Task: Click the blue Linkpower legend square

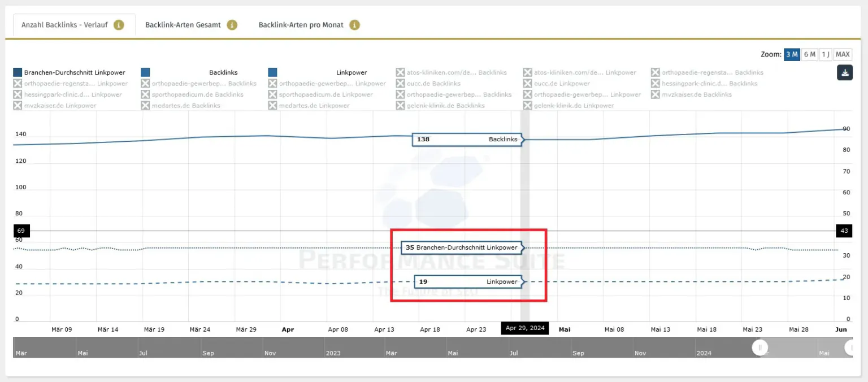Action: pos(273,72)
